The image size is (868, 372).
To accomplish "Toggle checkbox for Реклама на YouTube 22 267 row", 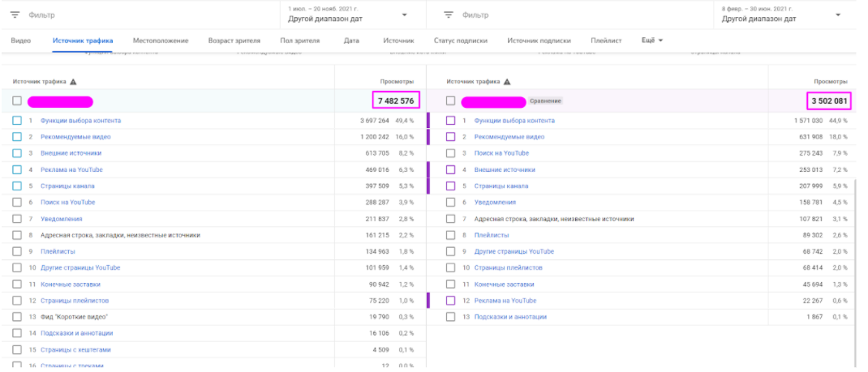I will coord(450,301).
